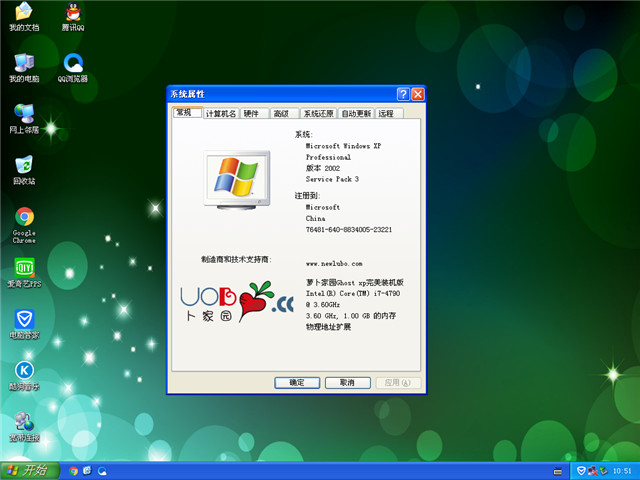The height and width of the screenshot is (480, 640).
Task: Click the tray icon left of the clock
Action: point(603,471)
